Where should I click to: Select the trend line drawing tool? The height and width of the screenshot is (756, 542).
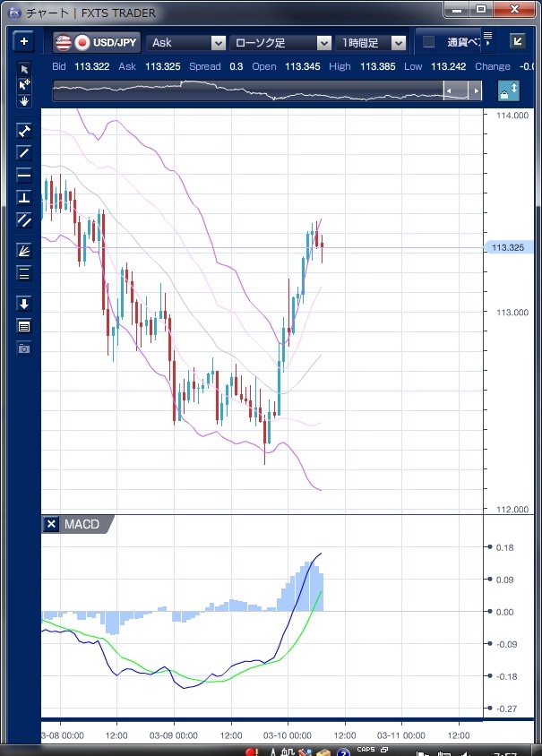click(24, 152)
